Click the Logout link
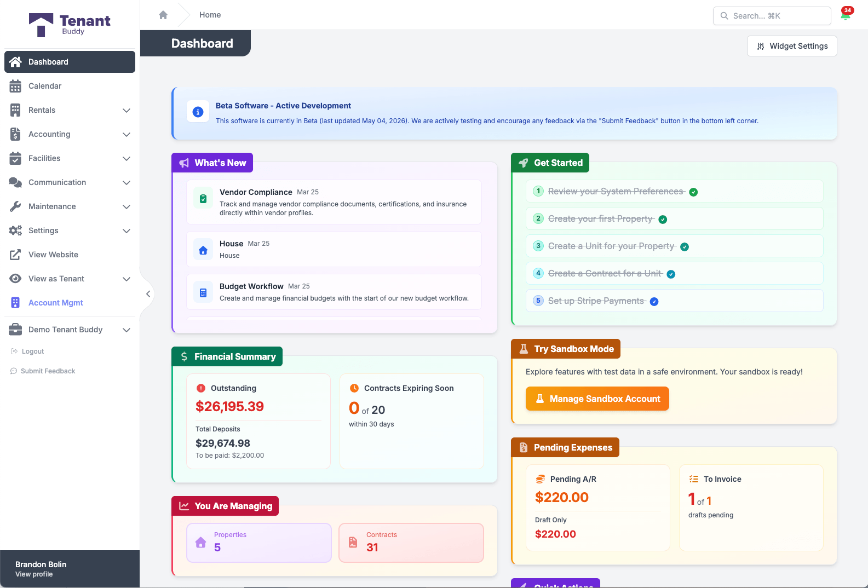Viewport: 868px width, 588px height. tap(27, 351)
